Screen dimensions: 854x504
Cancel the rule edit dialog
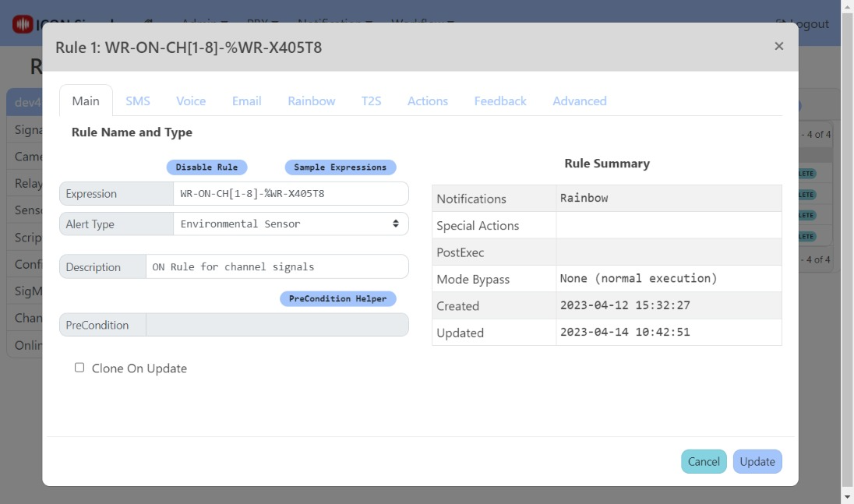(x=703, y=462)
